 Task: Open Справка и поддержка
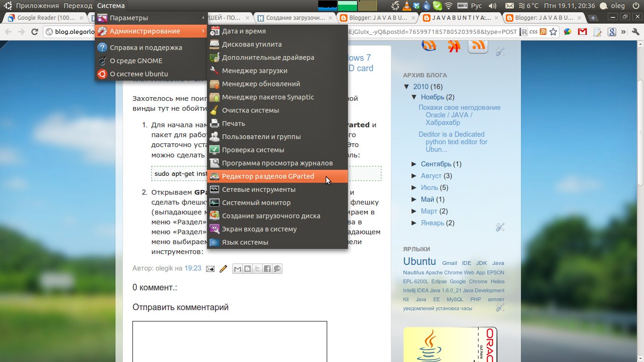pos(151,48)
